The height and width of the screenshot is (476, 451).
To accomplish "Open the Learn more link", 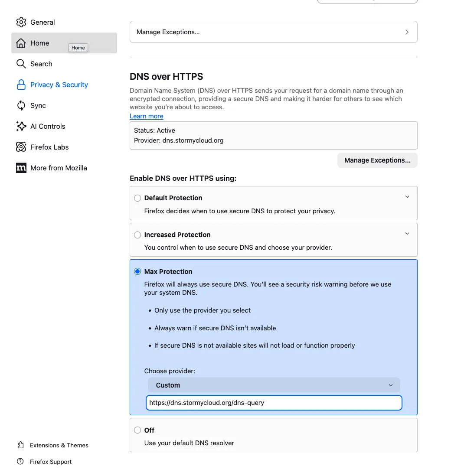I will [146, 116].
